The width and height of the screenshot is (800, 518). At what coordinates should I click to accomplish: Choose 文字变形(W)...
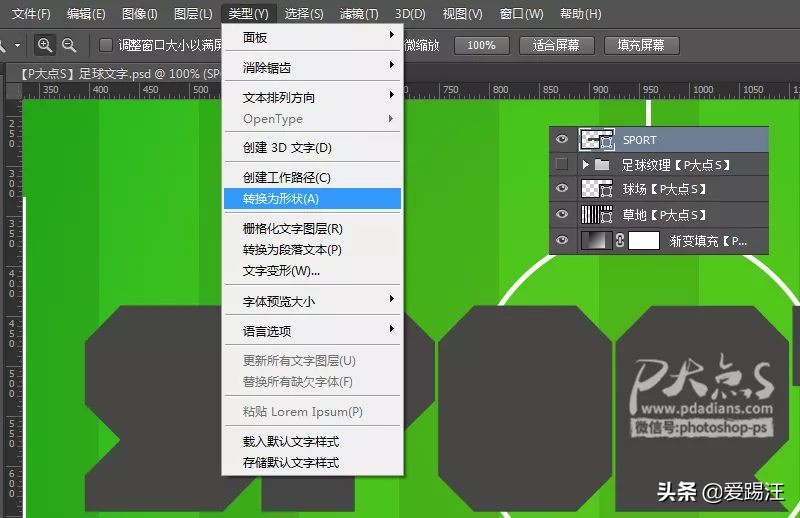click(x=312, y=270)
